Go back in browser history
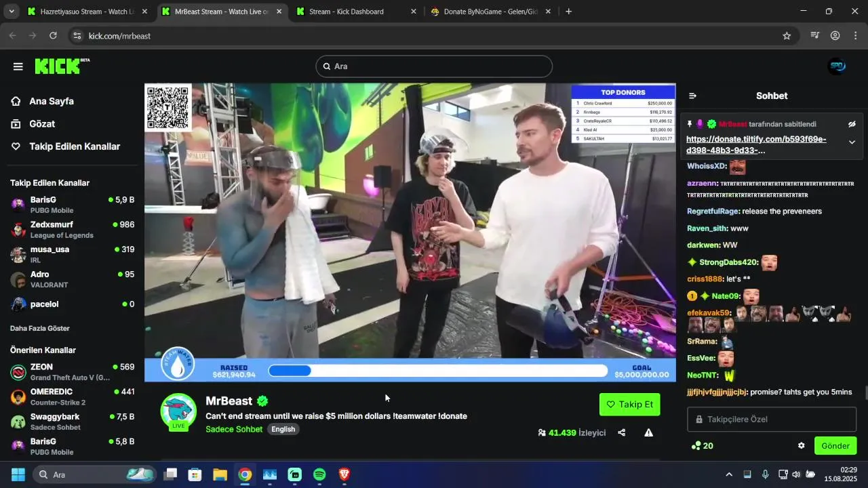 click(x=12, y=35)
